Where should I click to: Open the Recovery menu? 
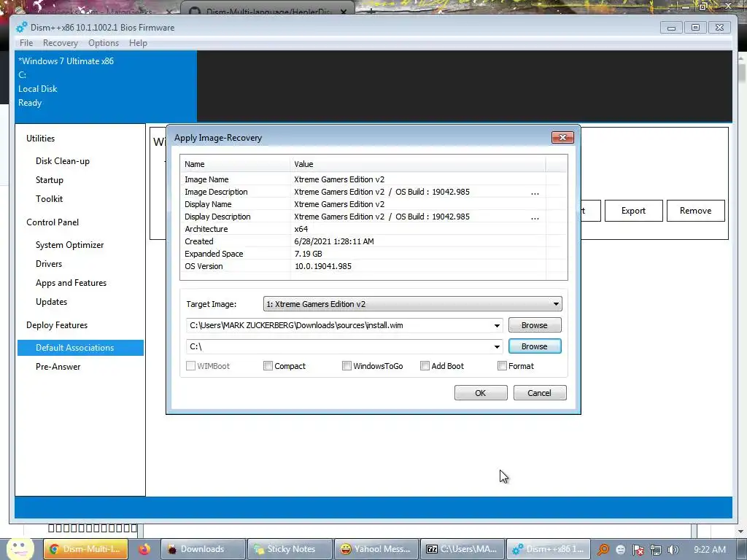coord(60,43)
